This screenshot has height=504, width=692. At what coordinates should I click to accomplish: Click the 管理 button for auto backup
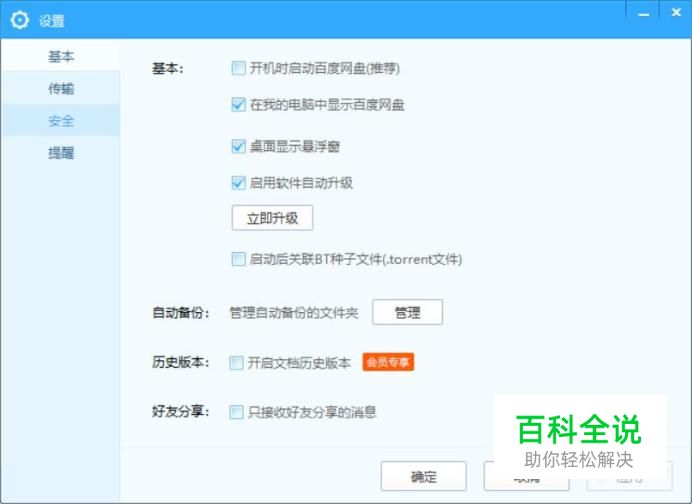point(407,312)
